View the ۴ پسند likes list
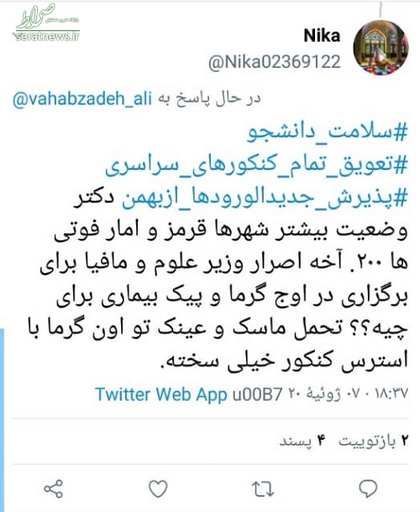 [302, 441]
